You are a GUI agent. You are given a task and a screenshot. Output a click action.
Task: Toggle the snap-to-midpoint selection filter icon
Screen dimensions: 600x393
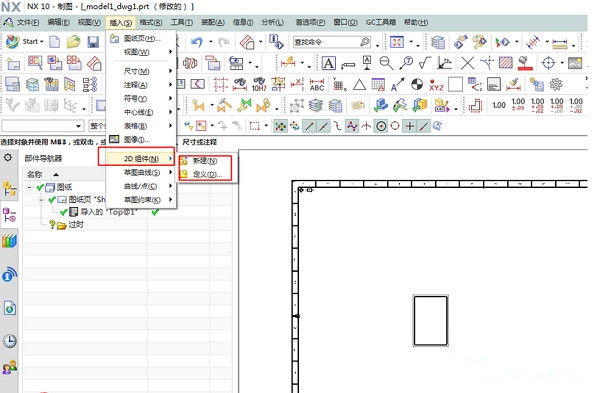(x=323, y=126)
